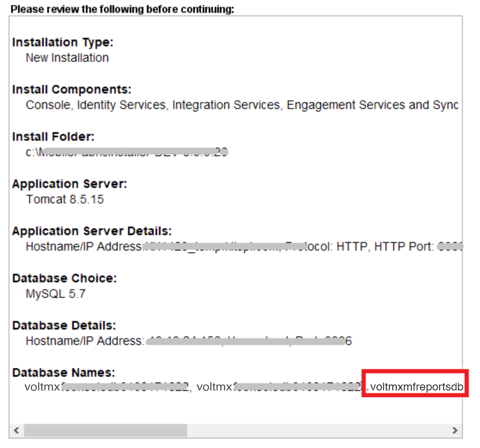Image resolution: width=480 pixels, height=448 pixels.
Task: Click the Installation Type heading
Action: pos(63,42)
